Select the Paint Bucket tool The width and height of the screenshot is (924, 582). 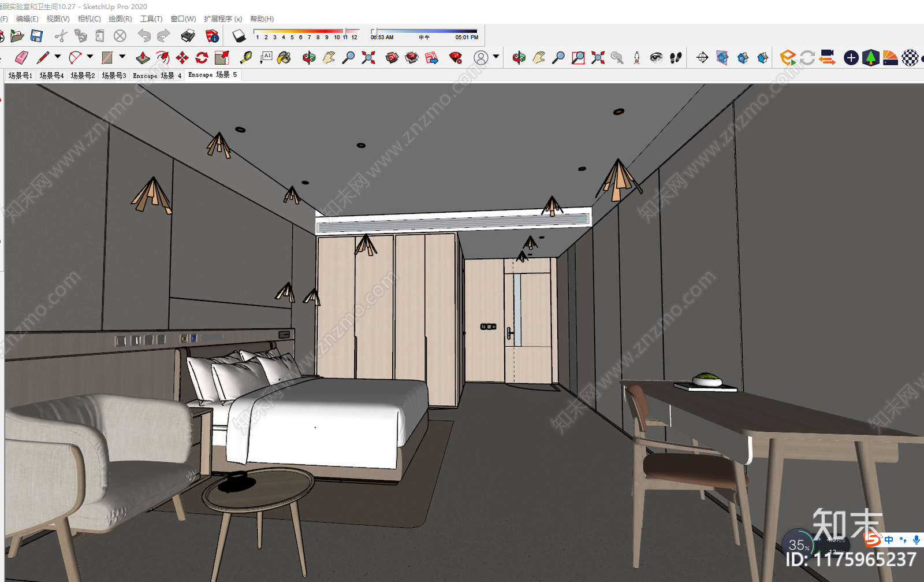pos(284,57)
